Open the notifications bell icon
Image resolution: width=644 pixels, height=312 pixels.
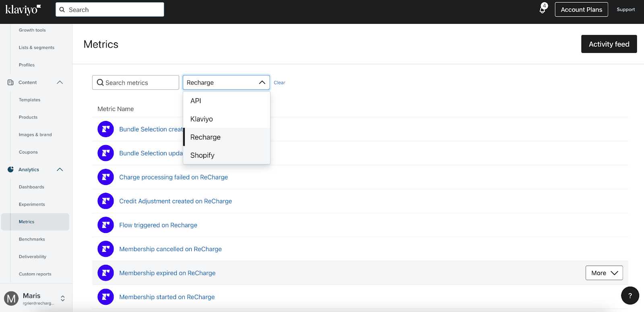[x=543, y=9]
